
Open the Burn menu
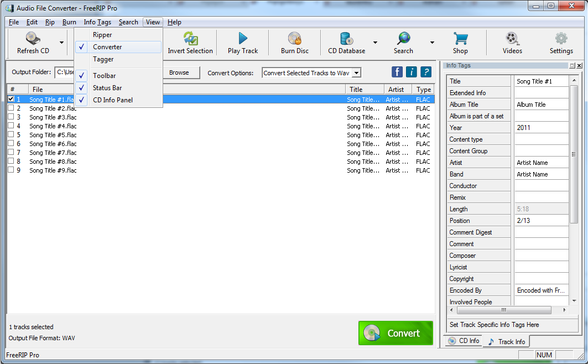click(69, 22)
